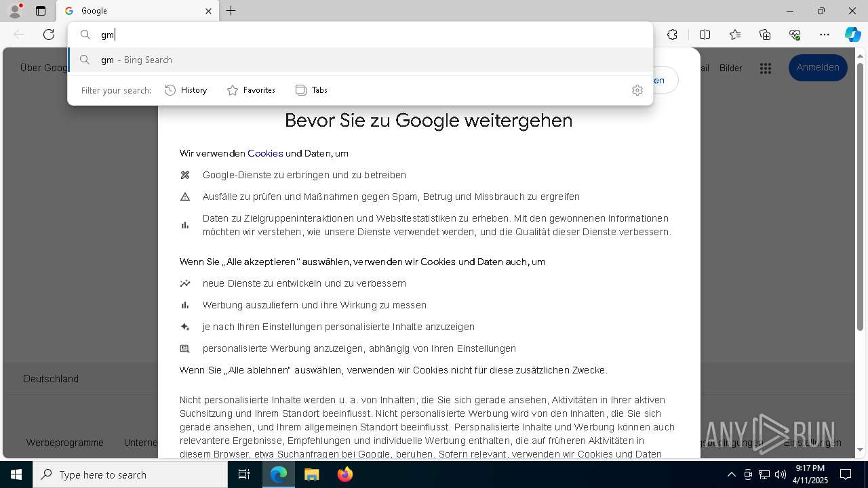Open Browser essentials heart icon
This screenshot has width=868, height=488.
point(795,35)
